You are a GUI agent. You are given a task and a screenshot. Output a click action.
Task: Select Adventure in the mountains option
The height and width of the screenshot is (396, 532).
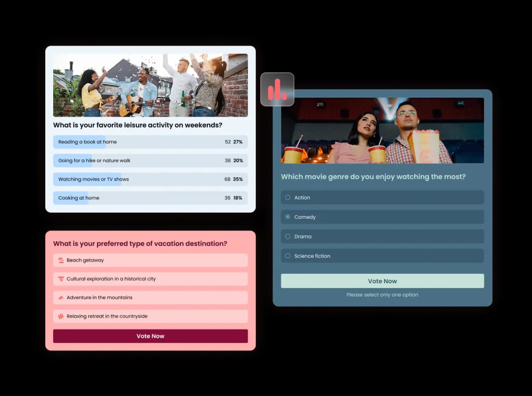150,297
